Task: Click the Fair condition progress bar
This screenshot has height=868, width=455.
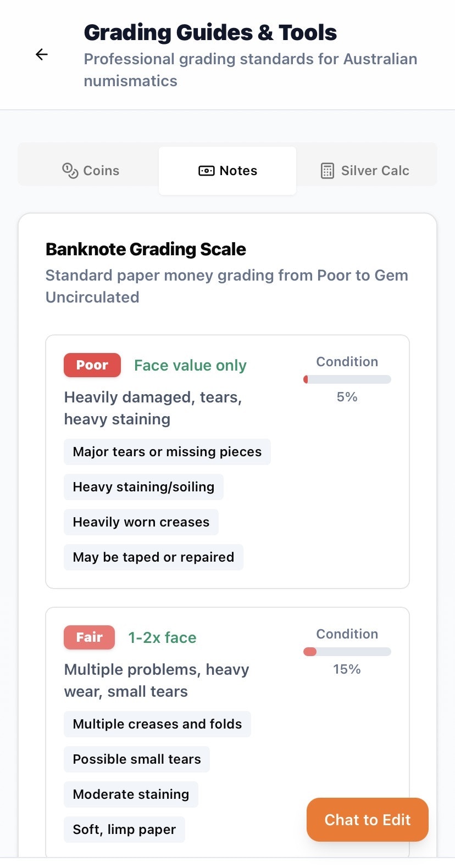Action: [347, 652]
